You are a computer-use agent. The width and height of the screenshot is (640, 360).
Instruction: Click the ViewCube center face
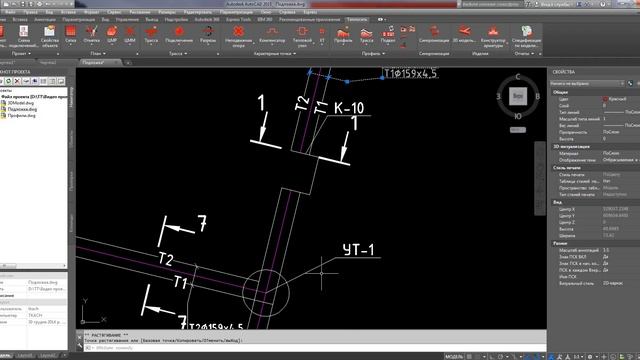pyautogui.click(x=518, y=96)
